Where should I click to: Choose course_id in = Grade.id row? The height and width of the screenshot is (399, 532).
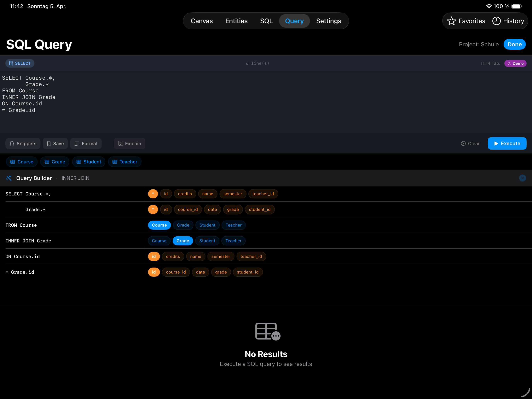pyautogui.click(x=176, y=272)
